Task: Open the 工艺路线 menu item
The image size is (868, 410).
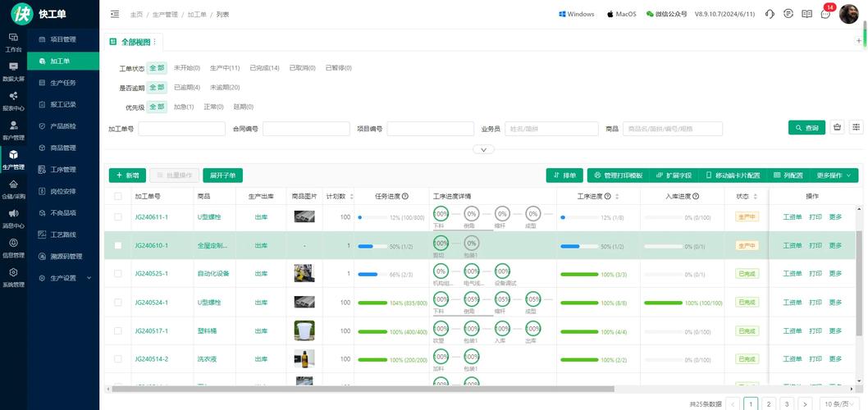Action: tap(63, 234)
